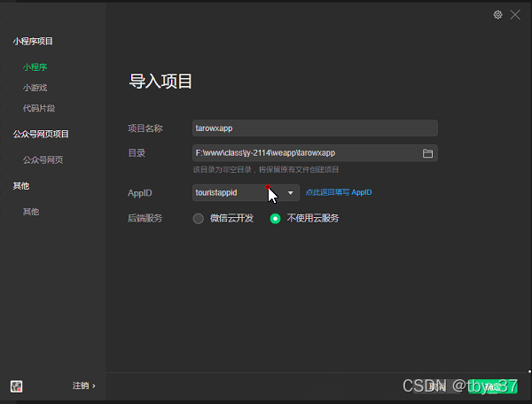
Task: Click the 后端服务 label
Action: [145, 218]
